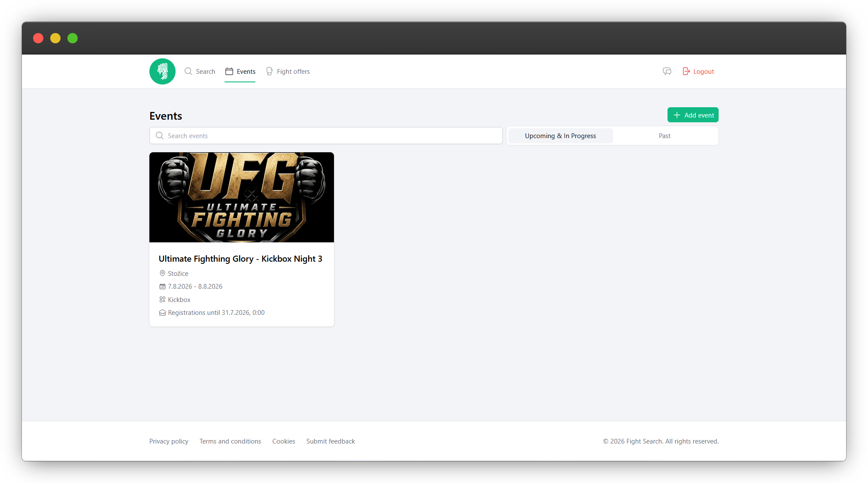Screen dimensions: 868x483
Task: Click Submit feedback link
Action: 331,441
